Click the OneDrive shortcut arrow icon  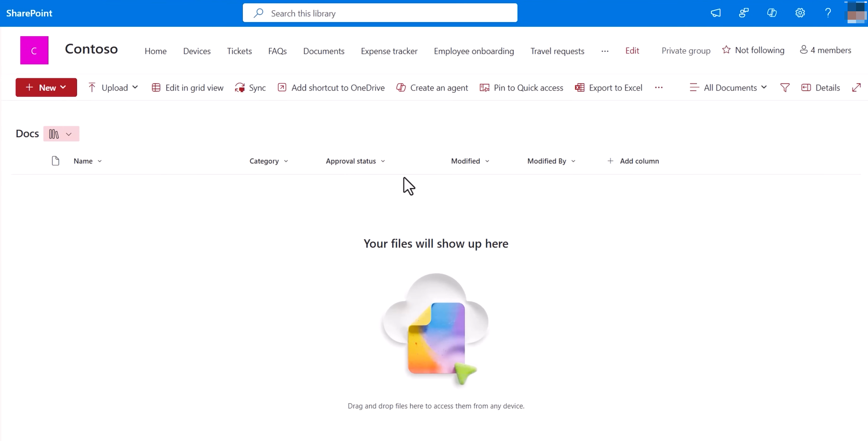pyautogui.click(x=282, y=87)
